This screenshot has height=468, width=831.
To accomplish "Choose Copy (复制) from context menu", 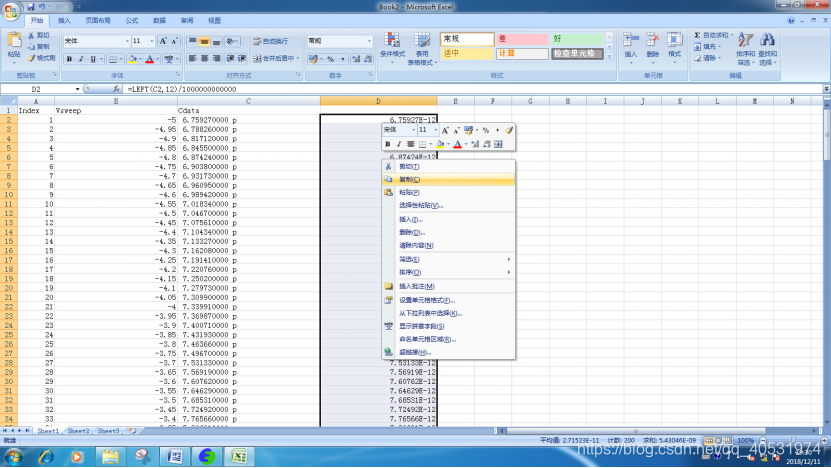I will click(x=448, y=179).
